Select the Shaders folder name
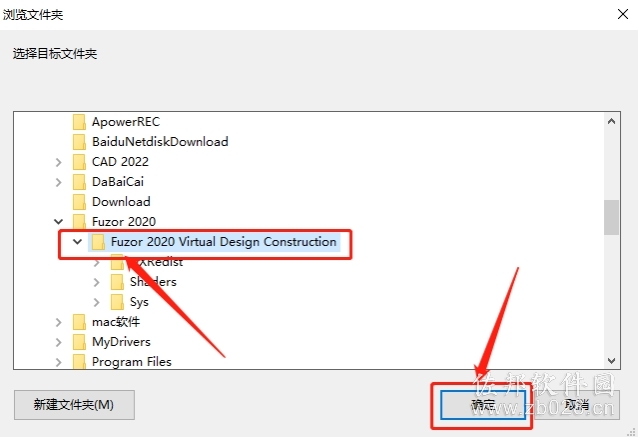 pyautogui.click(x=153, y=282)
